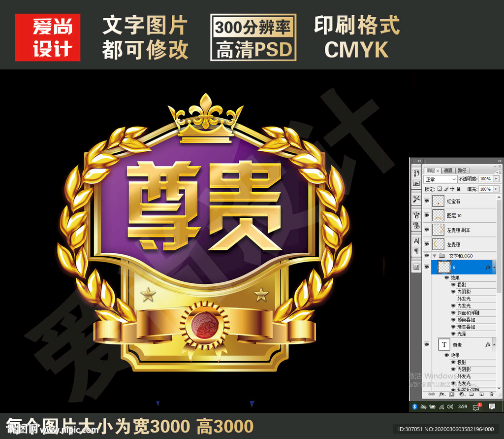The image size is (504, 439).
Task: Click the 尊贵 text layer thumbnail
Action: point(444,345)
